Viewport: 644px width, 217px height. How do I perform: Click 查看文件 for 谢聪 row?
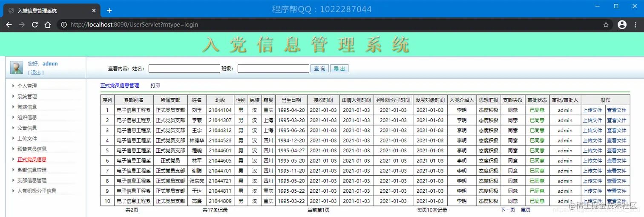click(617, 171)
